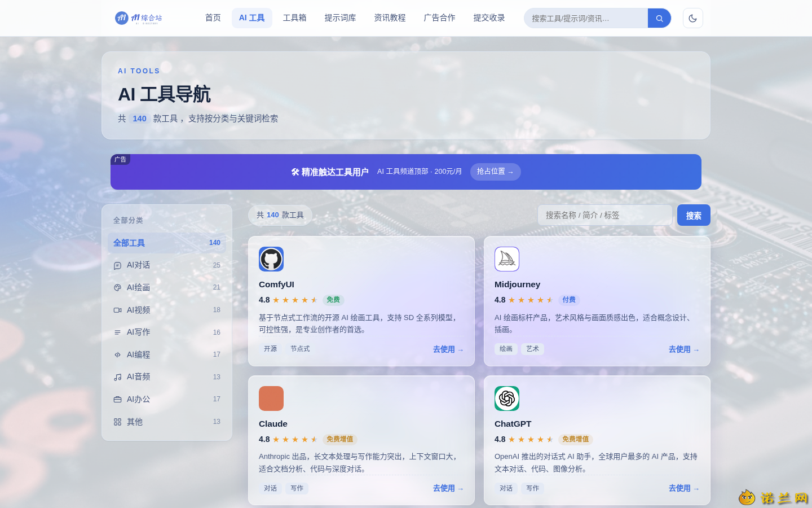Click the 付费 badge on Midjourney card

click(x=569, y=300)
